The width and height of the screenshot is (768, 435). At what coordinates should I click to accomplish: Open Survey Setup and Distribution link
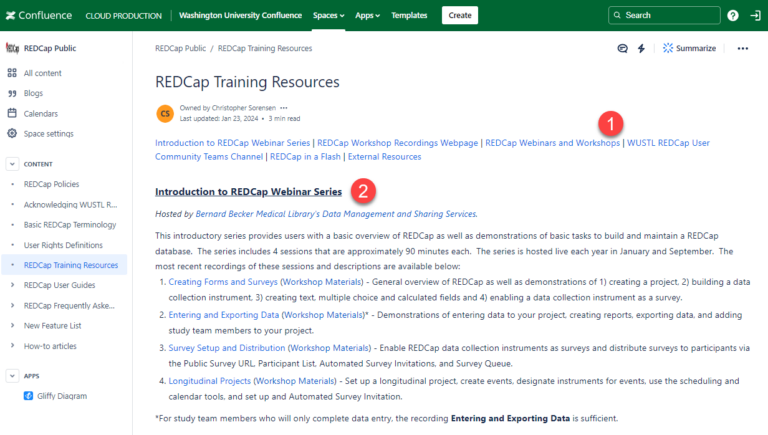[227, 347]
